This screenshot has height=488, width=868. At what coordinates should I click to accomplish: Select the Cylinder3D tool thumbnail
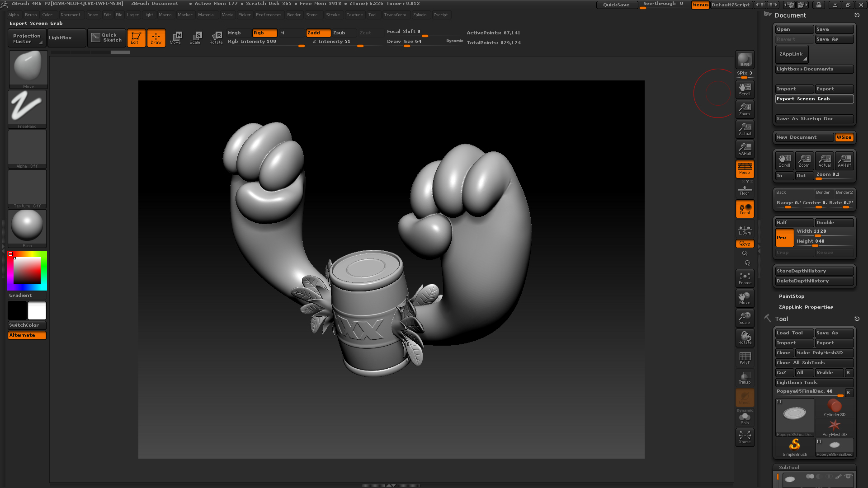[x=835, y=408]
